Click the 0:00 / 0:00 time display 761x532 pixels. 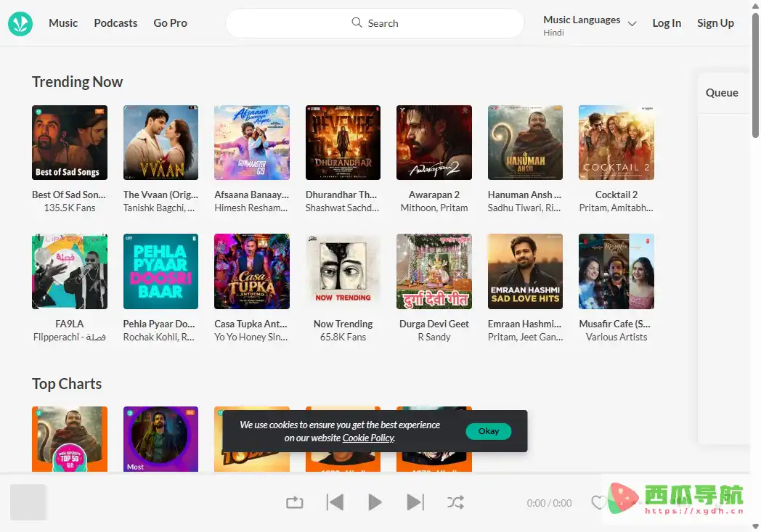point(550,504)
